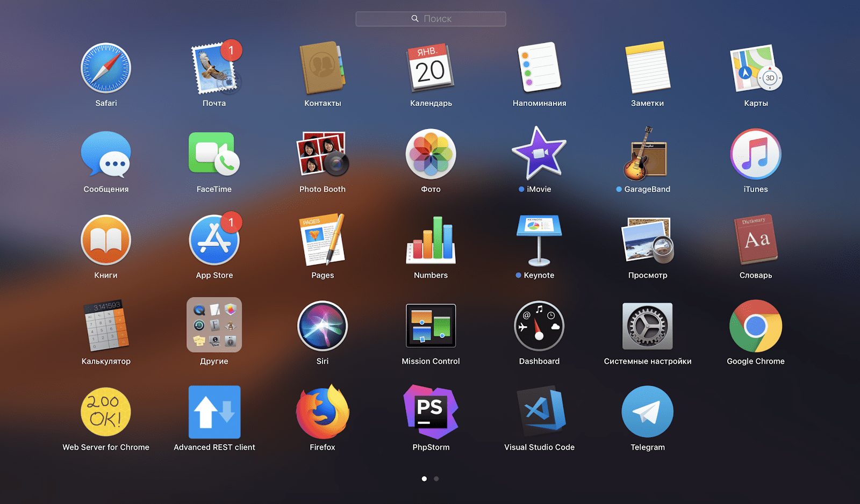Open the Safari browser icon
This screenshot has height=504, width=860.
tap(106, 68)
